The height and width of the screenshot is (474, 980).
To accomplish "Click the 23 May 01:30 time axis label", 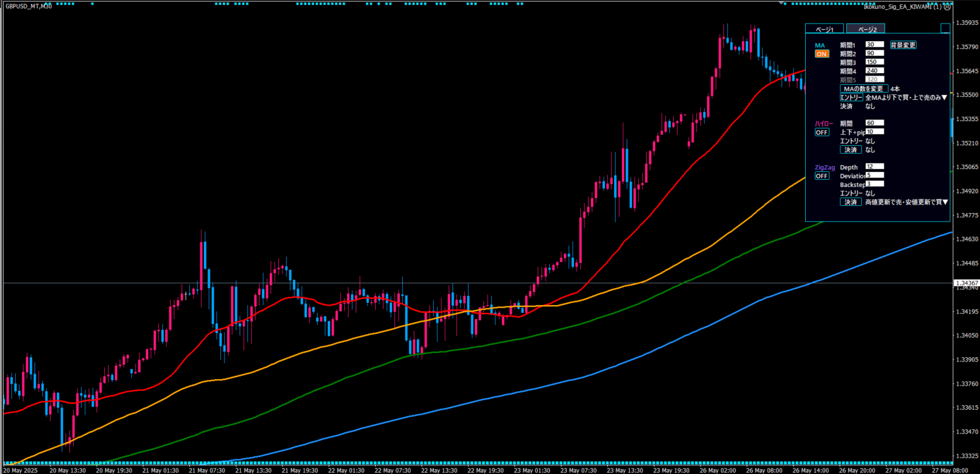I will pos(532,470).
